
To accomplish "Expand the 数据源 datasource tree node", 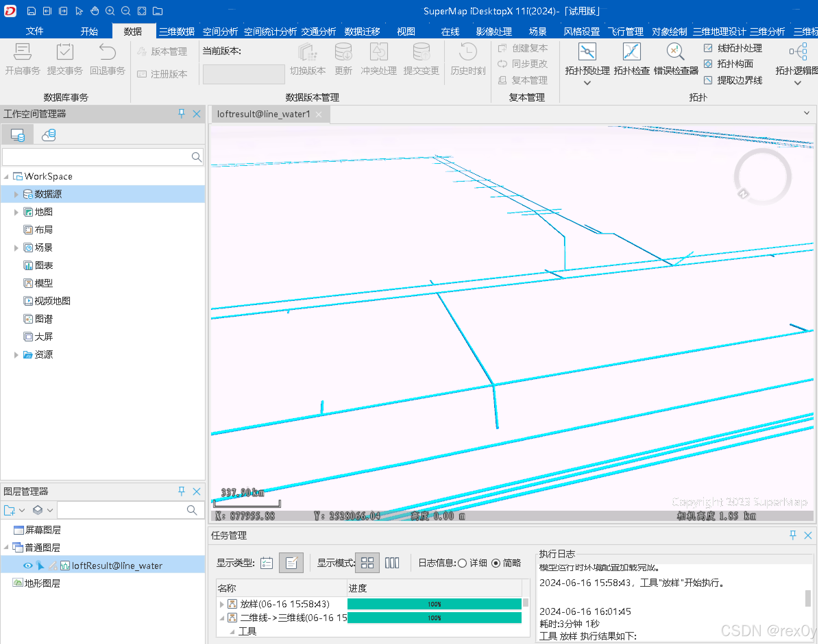I will point(16,194).
